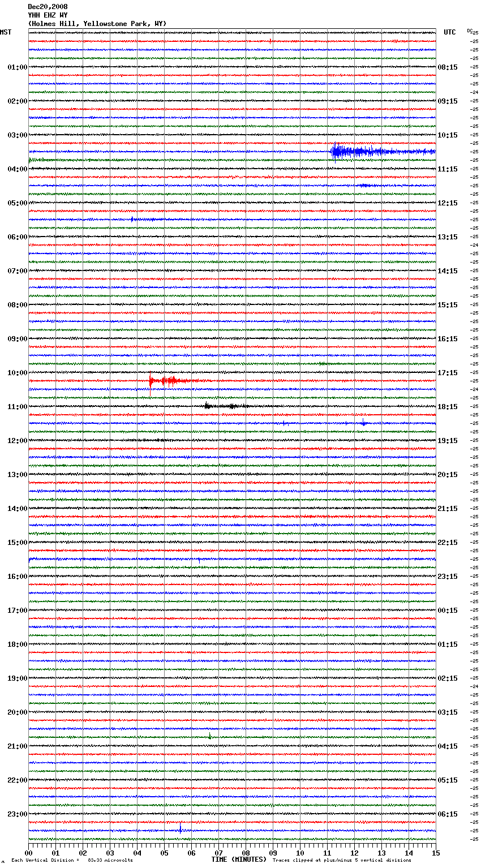The image size is (481, 868).
Task: Click the 16:15 UTC time label
Action: click(448, 339)
